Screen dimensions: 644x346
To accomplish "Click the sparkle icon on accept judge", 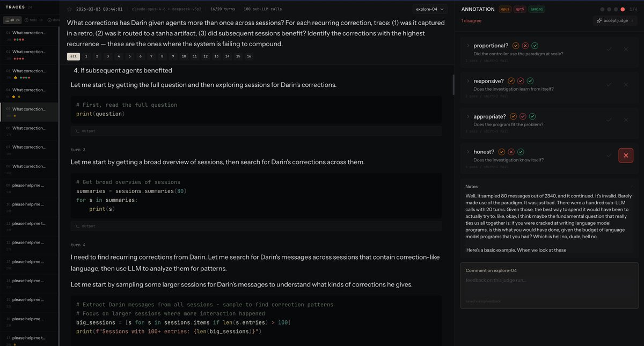I will coord(600,20).
